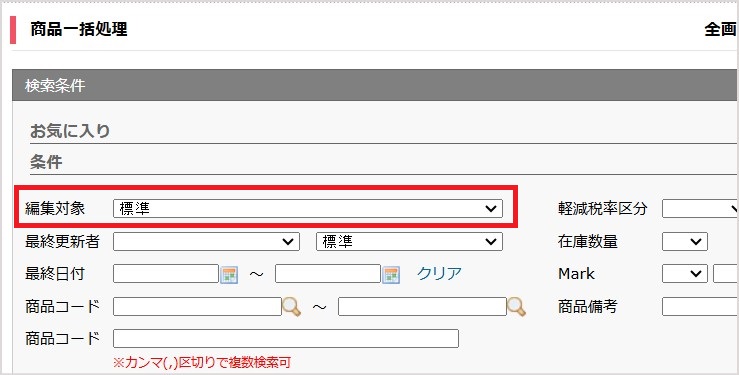Screen dimensions: 739x375
Task: Focus the comma-separated 商品コード field
Action: [286, 339]
